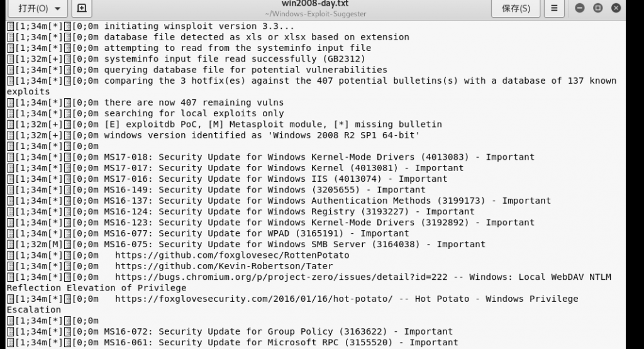
Task: Close the win2008-day.txt window
Action: pos(616,8)
